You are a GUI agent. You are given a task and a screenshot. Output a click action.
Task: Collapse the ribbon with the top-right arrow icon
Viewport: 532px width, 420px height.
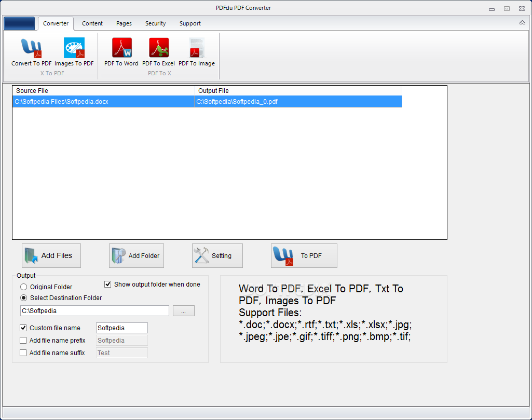522,23
